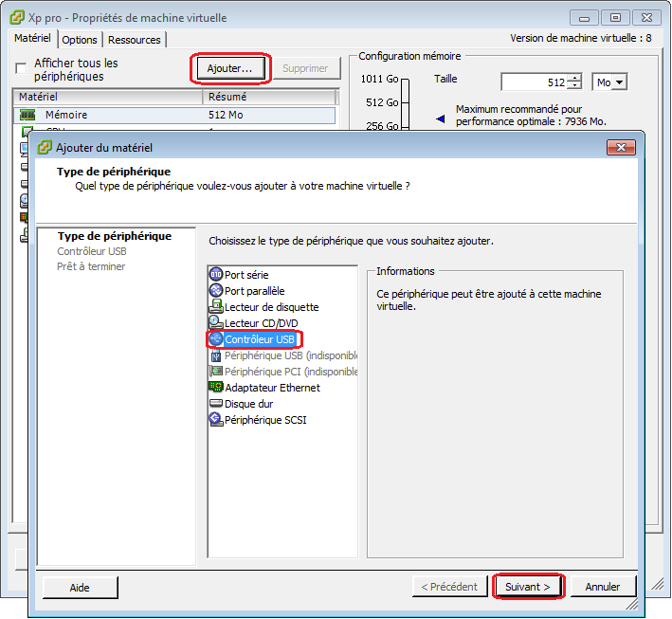Click greyed Périphérique PCI (indisponible) entry
The image size is (672, 619).
291,372
